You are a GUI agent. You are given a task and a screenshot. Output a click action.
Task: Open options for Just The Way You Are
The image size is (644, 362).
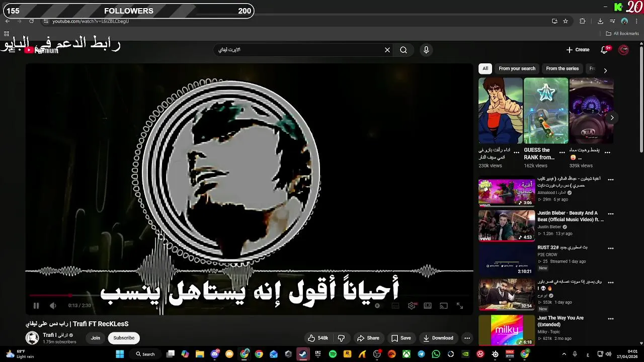611,319
